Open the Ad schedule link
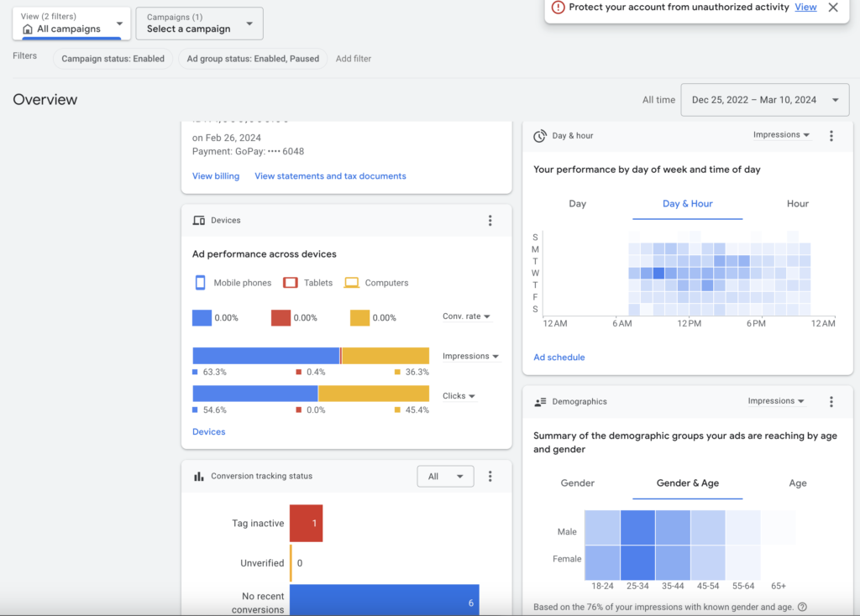This screenshot has width=860, height=616. coord(558,357)
